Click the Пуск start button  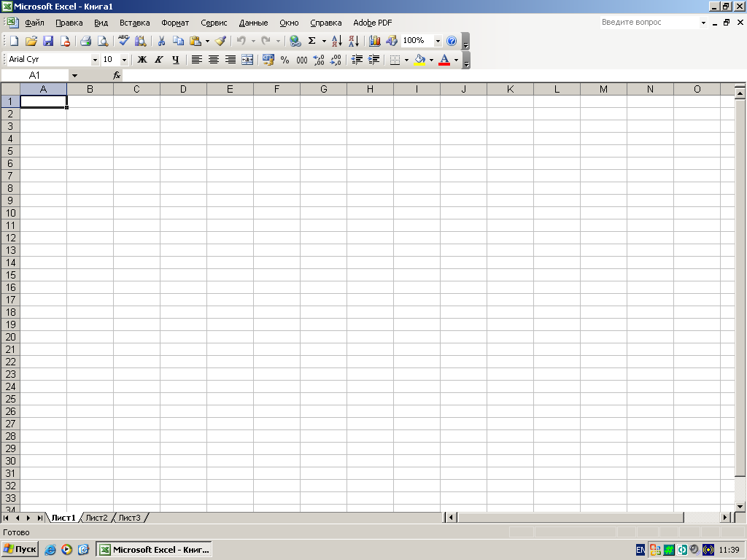pyautogui.click(x=20, y=550)
